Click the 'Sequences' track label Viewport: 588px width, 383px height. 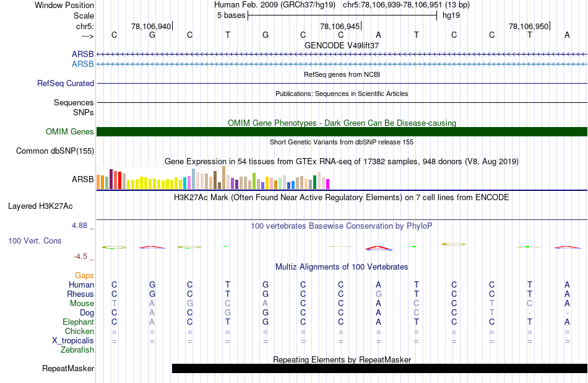74,102
